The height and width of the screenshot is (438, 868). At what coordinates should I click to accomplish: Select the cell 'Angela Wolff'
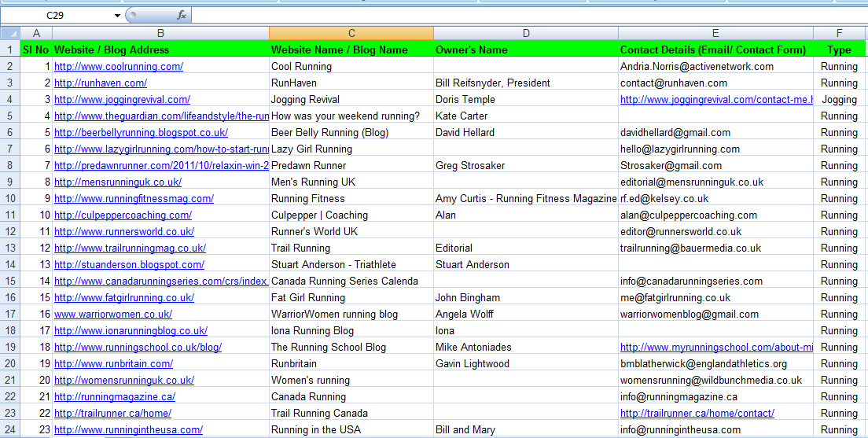click(x=526, y=315)
